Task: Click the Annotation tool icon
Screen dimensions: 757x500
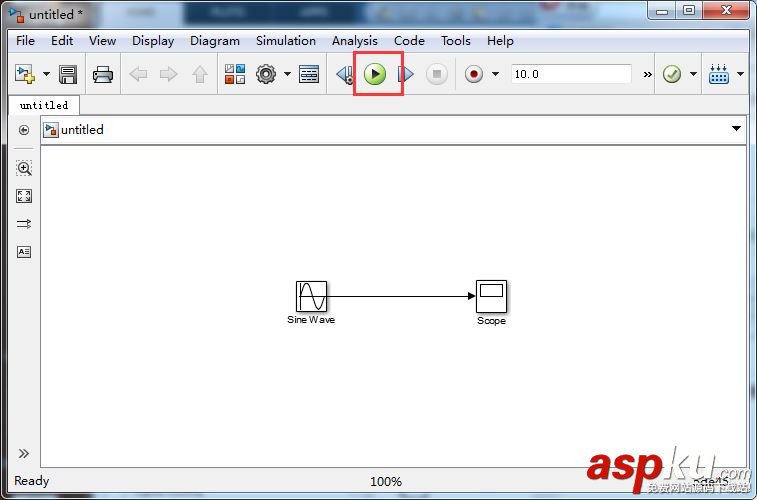Action: [x=24, y=252]
